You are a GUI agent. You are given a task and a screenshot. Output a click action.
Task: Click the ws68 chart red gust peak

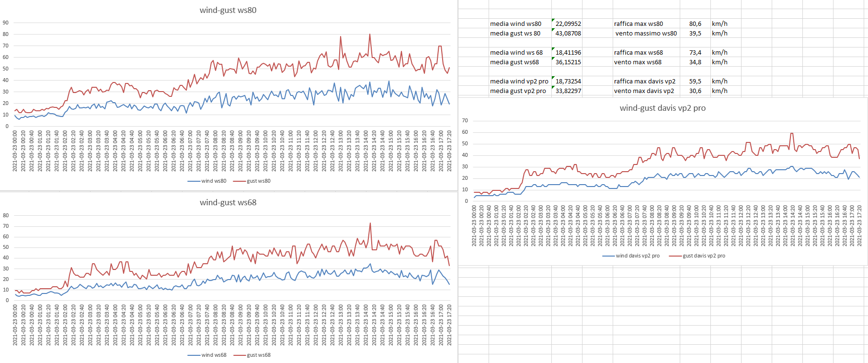coord(370,223)
